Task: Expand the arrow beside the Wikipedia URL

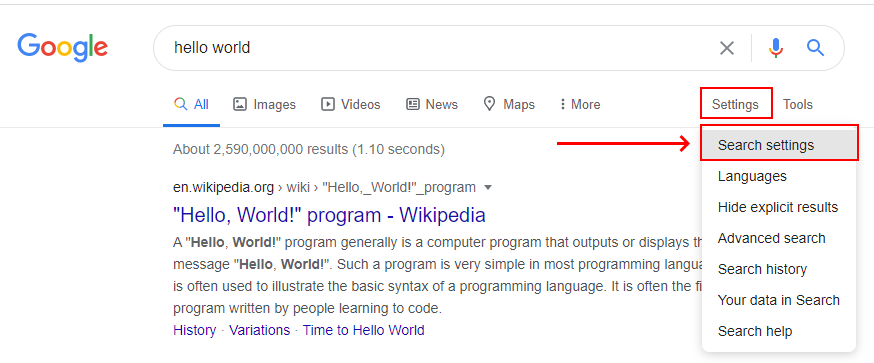Action: 488,187
